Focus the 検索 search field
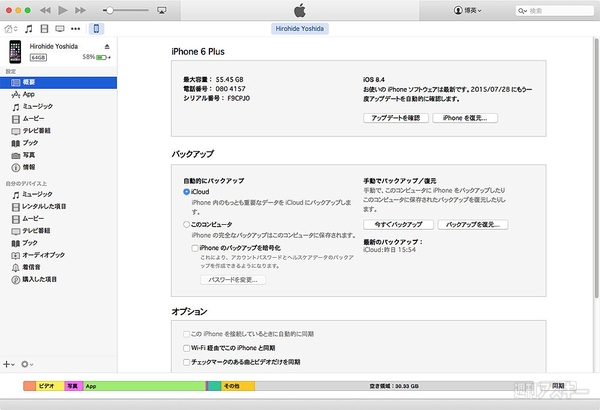The width and height of the screenshot is (600, 410). 554,11
